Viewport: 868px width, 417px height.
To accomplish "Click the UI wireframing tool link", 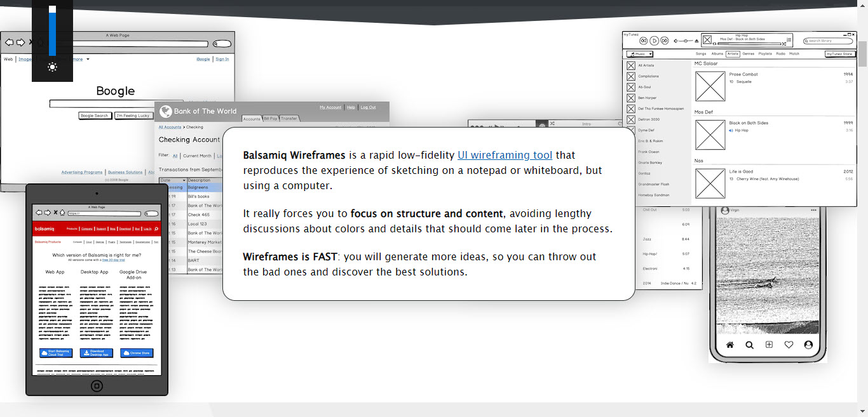I will (505, 155).
